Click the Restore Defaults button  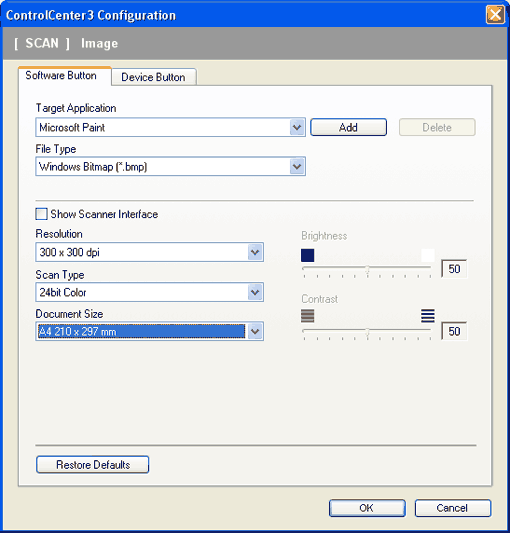(92, 465)
